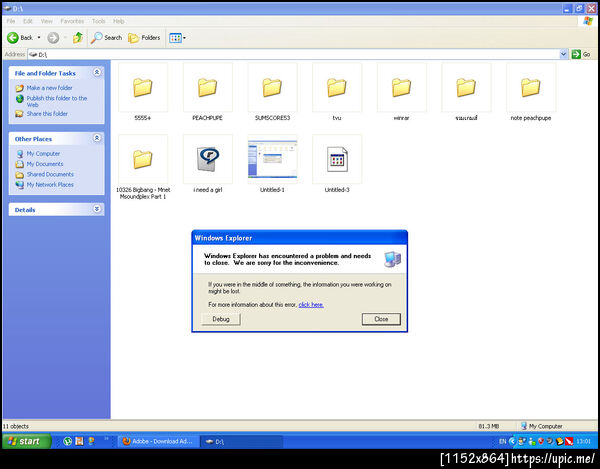Open the File menu
This screenshot has height=469, width=600.
[x=11, y=21]
